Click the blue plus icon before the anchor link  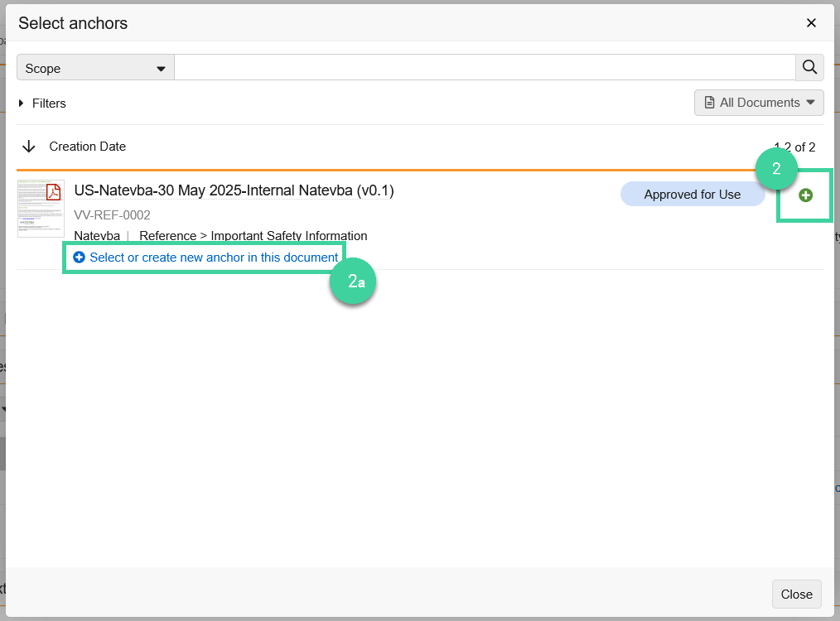pyautogui.click(x=79, y=257)
